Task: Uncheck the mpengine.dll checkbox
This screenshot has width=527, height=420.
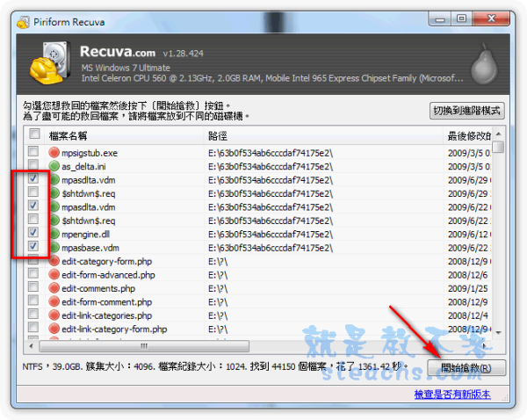Action: pyautogui.click(x=33, y=232)
